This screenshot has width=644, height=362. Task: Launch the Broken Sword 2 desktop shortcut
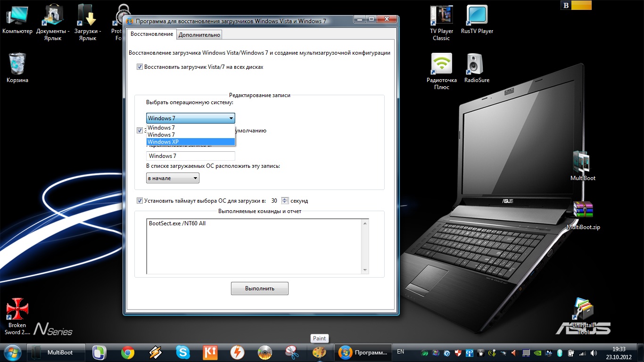[17, 317]
